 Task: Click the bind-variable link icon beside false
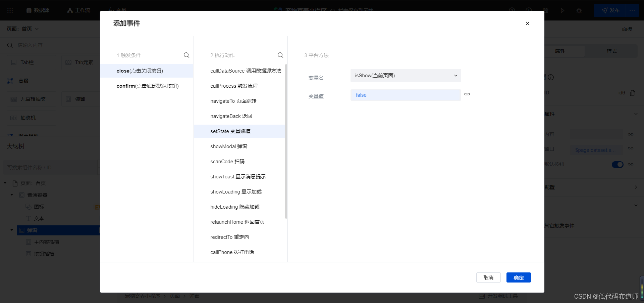[467, 94]
